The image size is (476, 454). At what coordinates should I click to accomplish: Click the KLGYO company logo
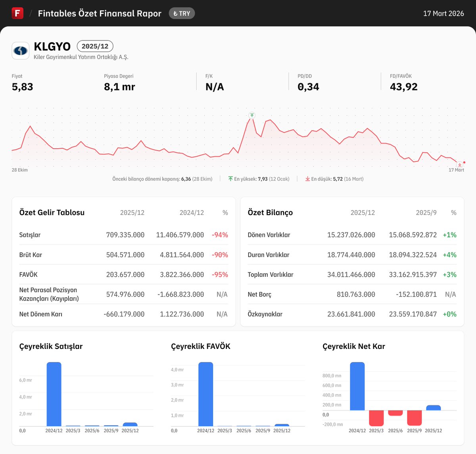tap(20, 51)
